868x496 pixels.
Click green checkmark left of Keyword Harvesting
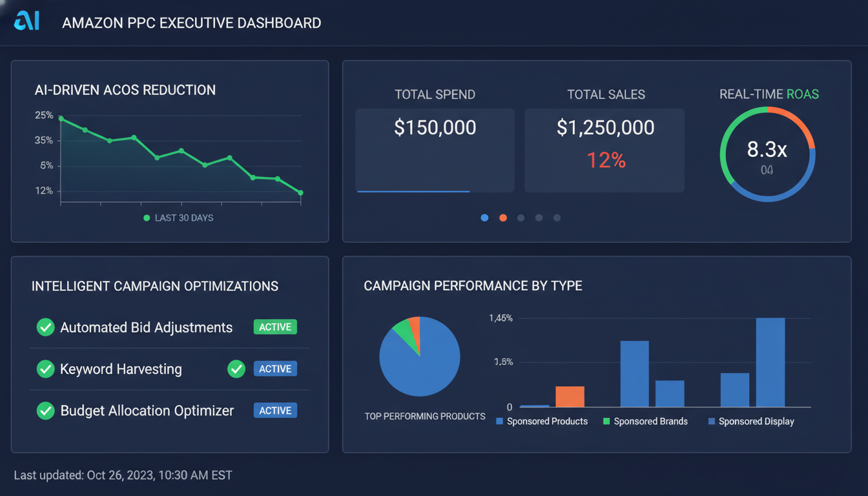tap(45, 369)
